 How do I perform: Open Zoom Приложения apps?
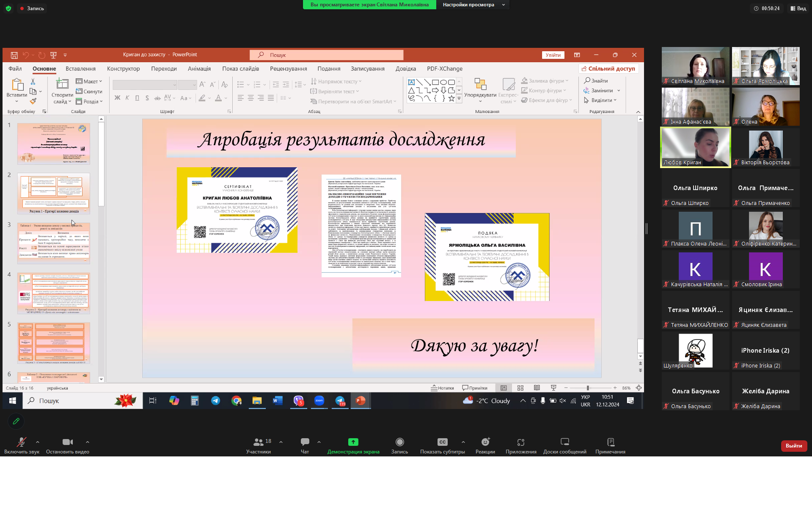[521, 446]
